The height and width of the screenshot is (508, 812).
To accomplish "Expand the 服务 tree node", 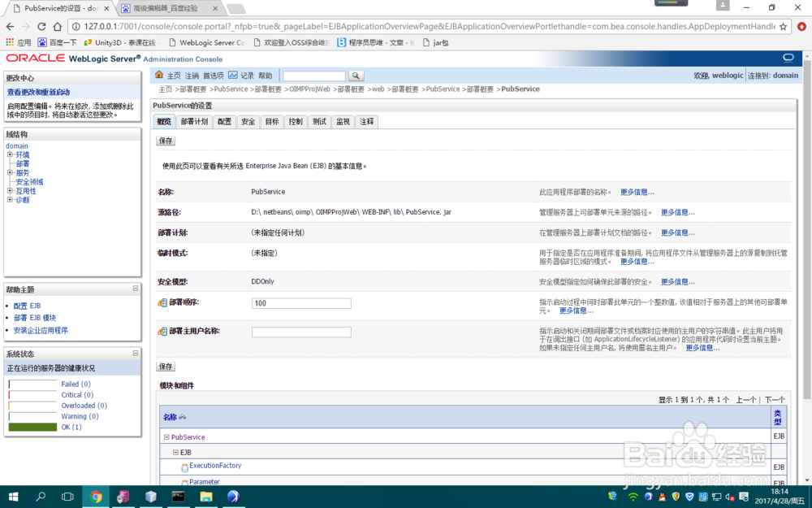I will [x=10, y=172].
